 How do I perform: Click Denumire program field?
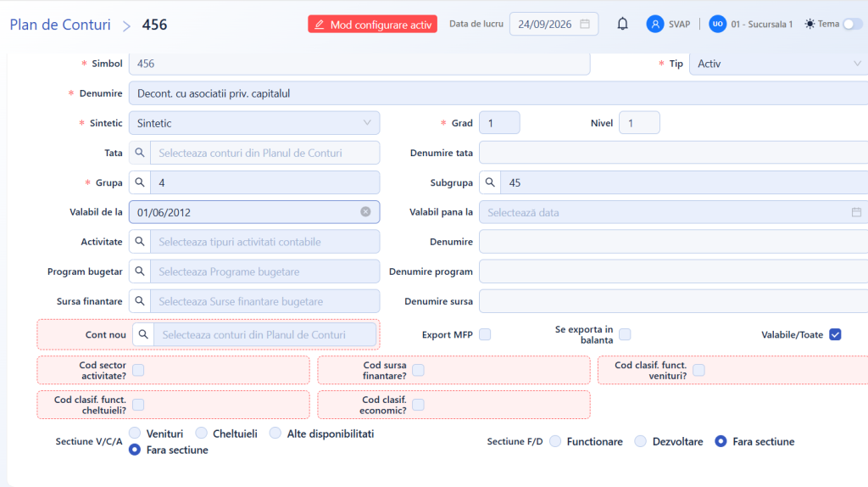[x=673, y=271]
